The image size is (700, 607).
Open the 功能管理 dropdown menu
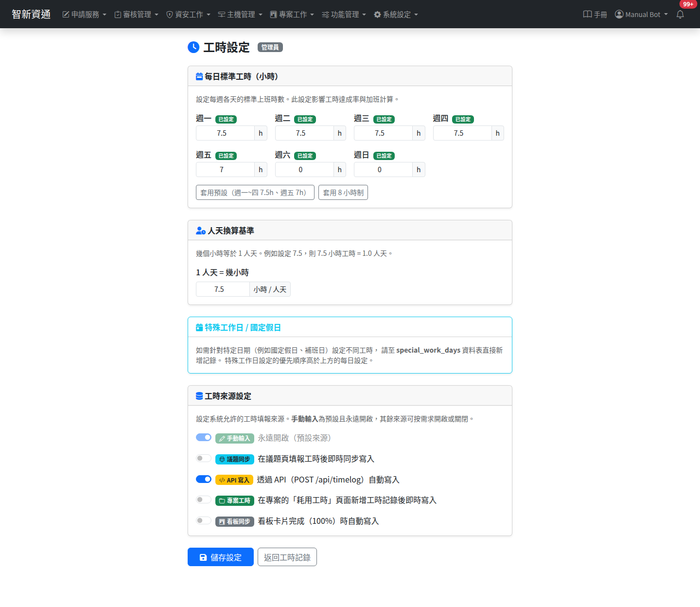pyautogui.click(x=344, y=15)
